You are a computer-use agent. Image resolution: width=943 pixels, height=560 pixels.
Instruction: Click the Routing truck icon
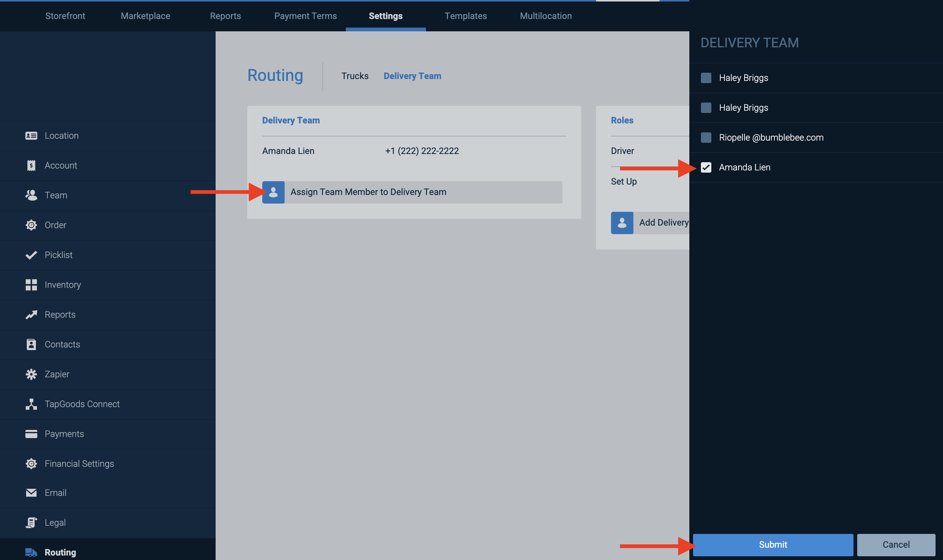click(31, 553)
